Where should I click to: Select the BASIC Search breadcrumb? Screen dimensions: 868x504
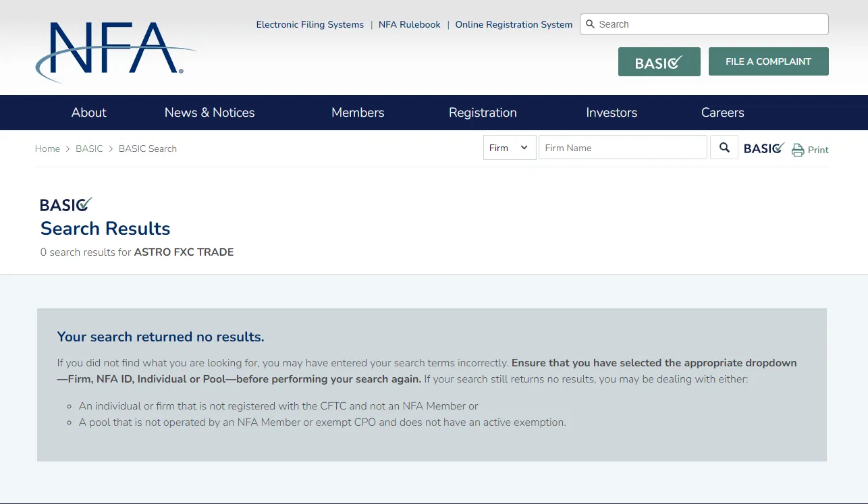(148, 148)
